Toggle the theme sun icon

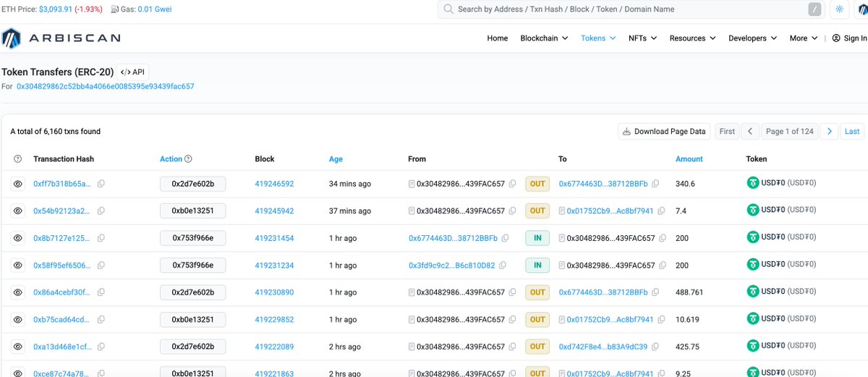(x=839, y=9)
